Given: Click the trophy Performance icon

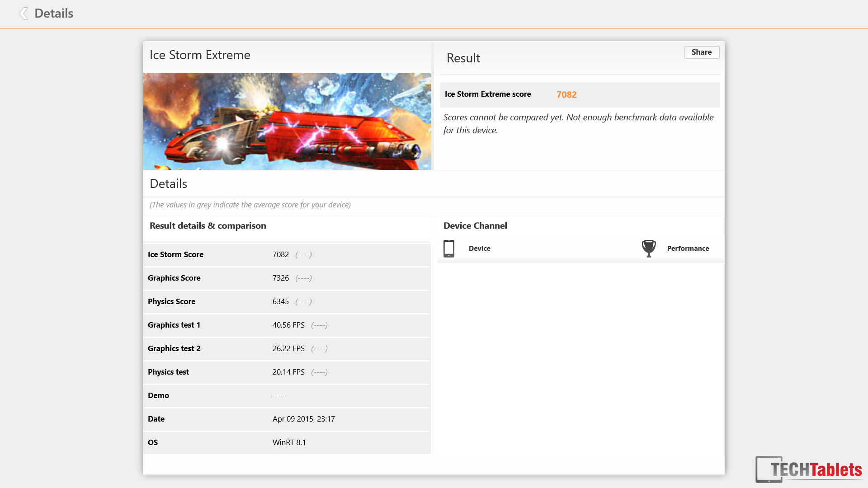Looking at the screenshot, I should click(649, 249).
